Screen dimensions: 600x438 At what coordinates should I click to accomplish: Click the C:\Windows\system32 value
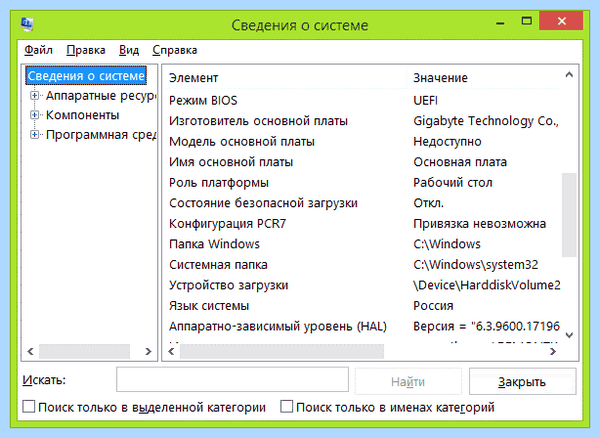[476, 265]
